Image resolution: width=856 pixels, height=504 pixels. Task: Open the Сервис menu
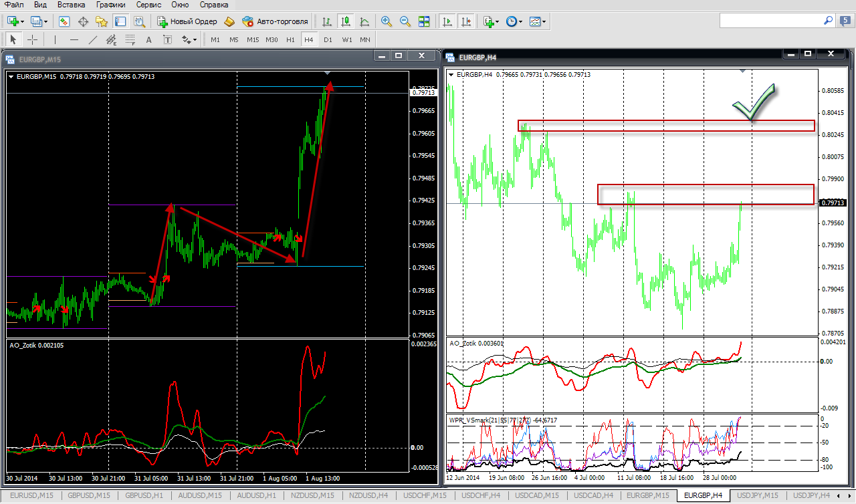click(x=148, y=5)
